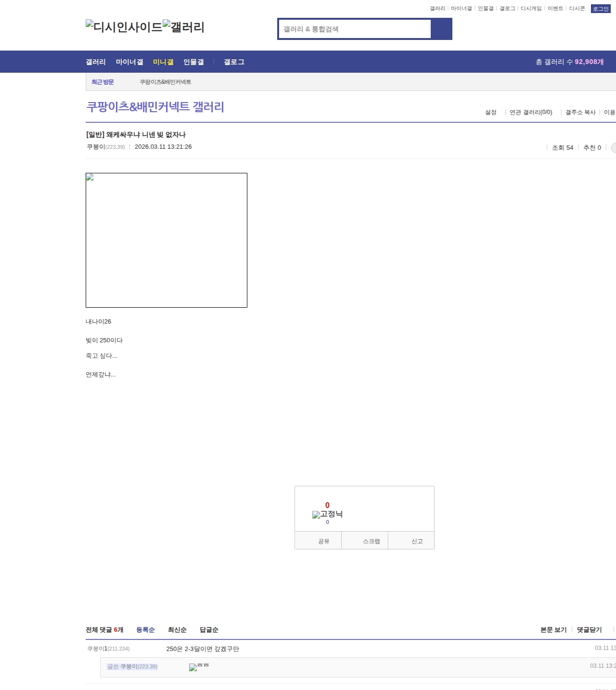Open the 설정 dropdown for the gallery

click(x=490, y=112)
